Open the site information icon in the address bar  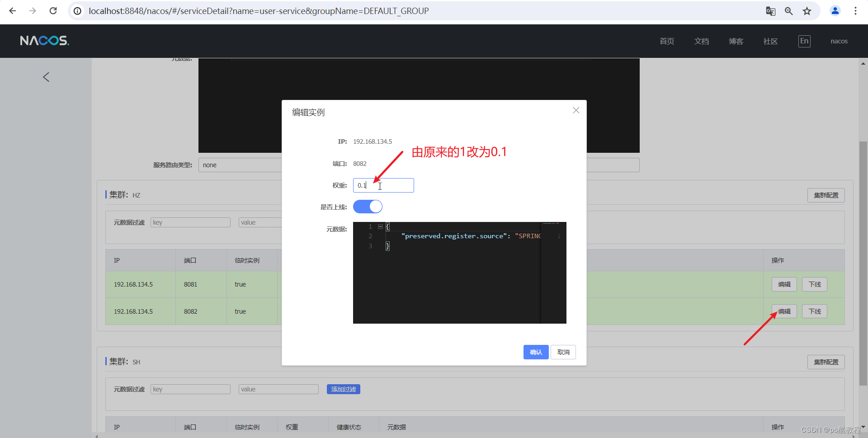[78, 11]
